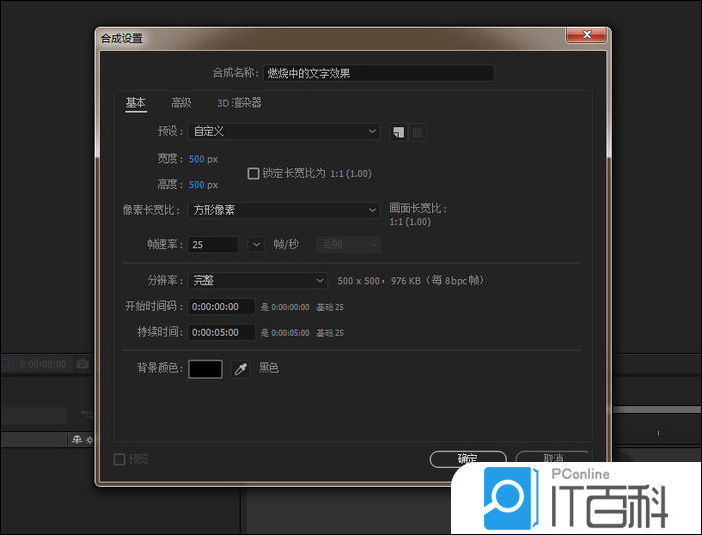
Task: Click the 持续时间 field 0:00:05:00
Action: pos(222,332)
